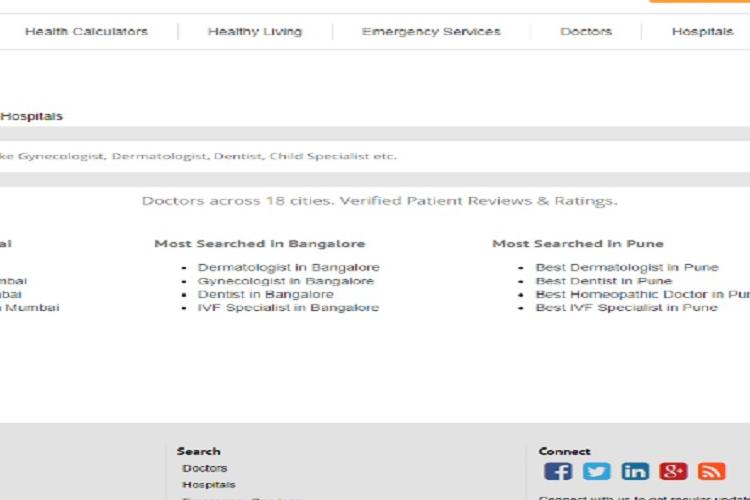Open the Health Calculators menu

pos(86,32)
